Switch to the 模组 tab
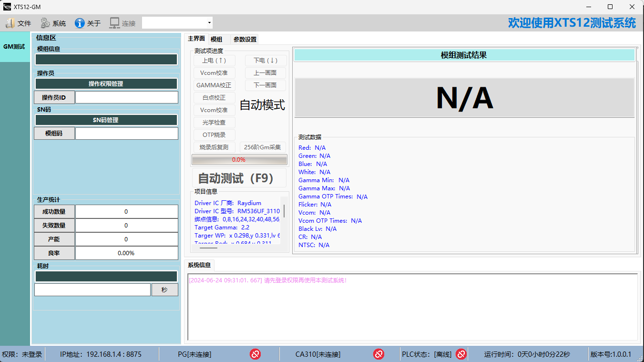This screenshot has width=644, height=362. point(216,39)
